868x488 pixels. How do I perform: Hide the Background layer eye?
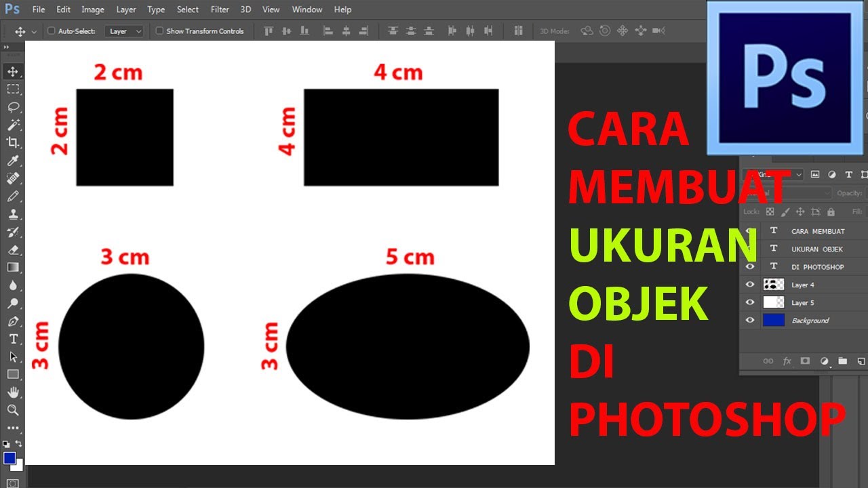[750, 320]
